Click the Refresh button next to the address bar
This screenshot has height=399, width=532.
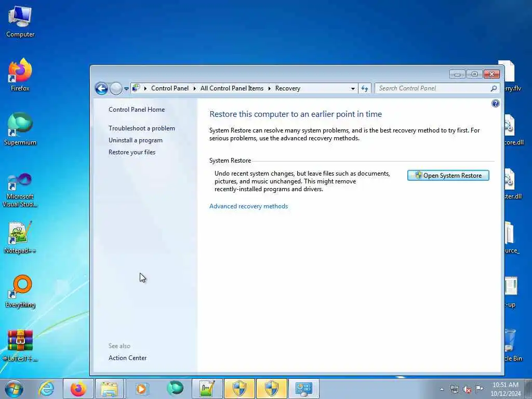click(x=365, y=88)
